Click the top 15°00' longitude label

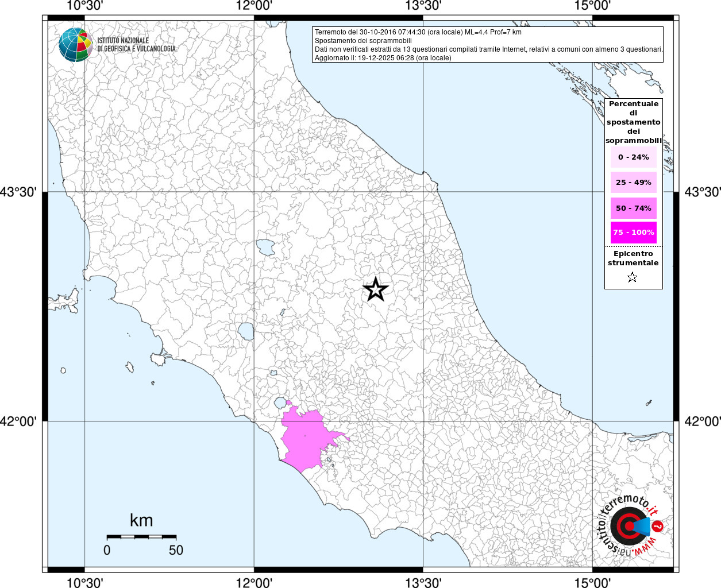592,6
